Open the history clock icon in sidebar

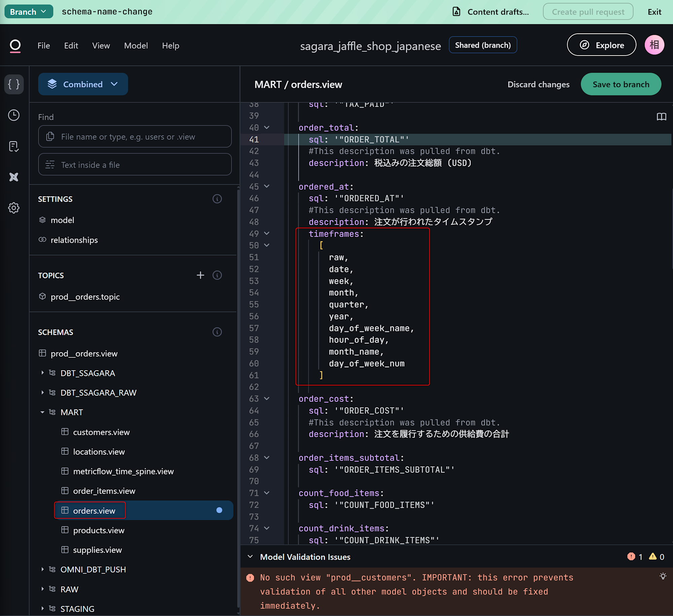(14, 115)
